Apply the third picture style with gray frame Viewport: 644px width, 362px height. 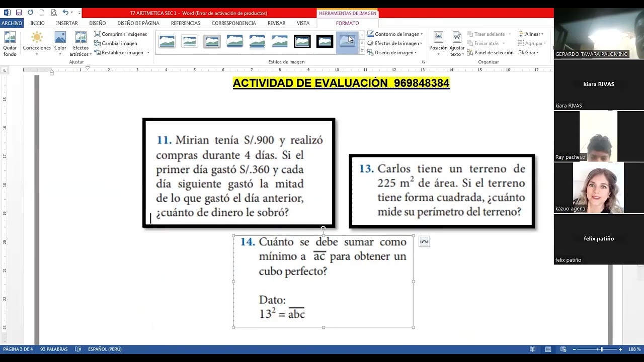212,41
